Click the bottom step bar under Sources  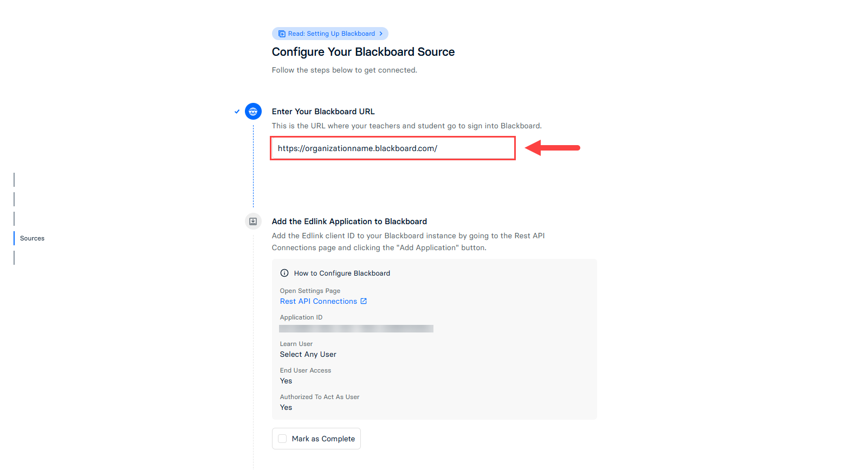pyautogui.click(x=14, y=257)
